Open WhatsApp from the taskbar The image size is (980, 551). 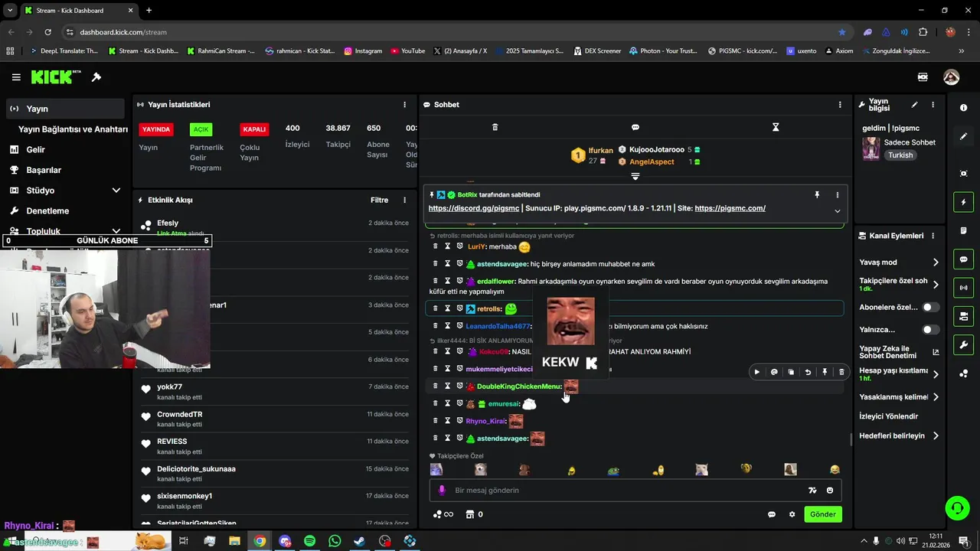[x=335, y=541]
